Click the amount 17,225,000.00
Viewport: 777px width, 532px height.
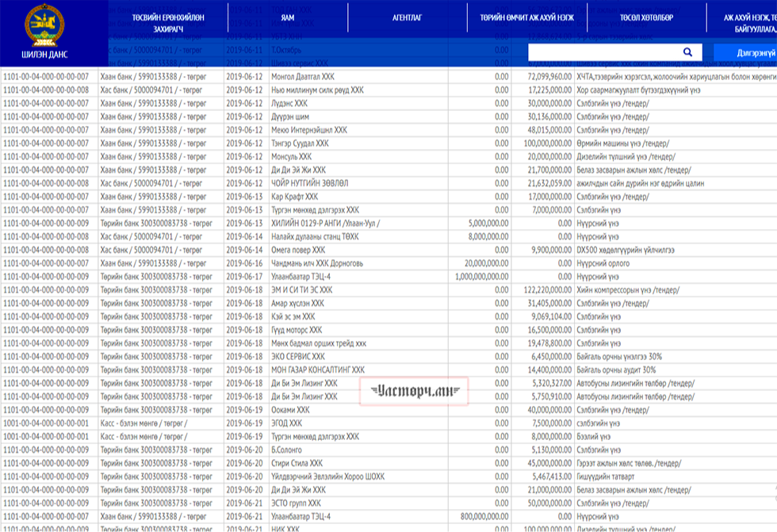point(550,90)
